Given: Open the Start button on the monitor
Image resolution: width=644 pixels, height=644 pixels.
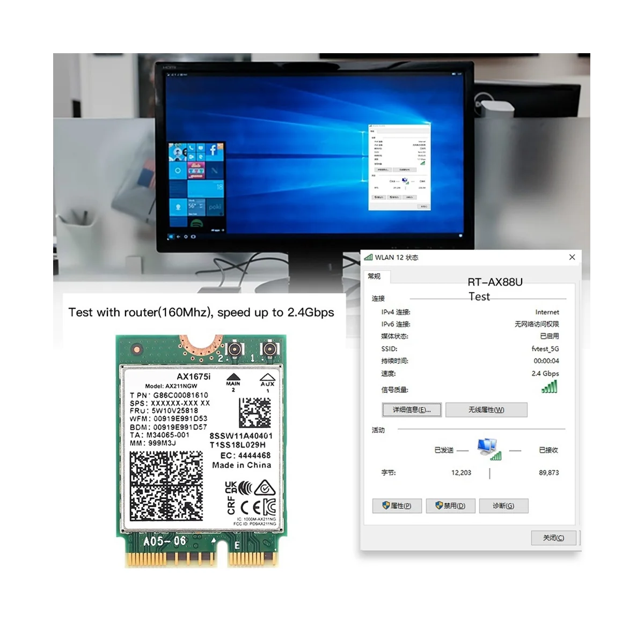Looking at the screenshot, I should click(x=171, y=237).
